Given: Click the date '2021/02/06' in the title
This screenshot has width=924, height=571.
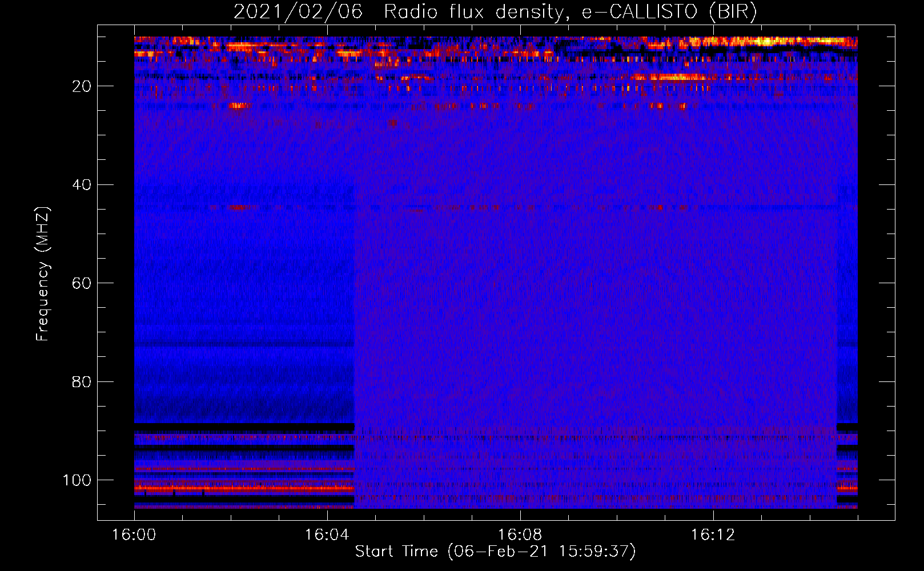Looking at the screenshot, I should click(298, 11).
